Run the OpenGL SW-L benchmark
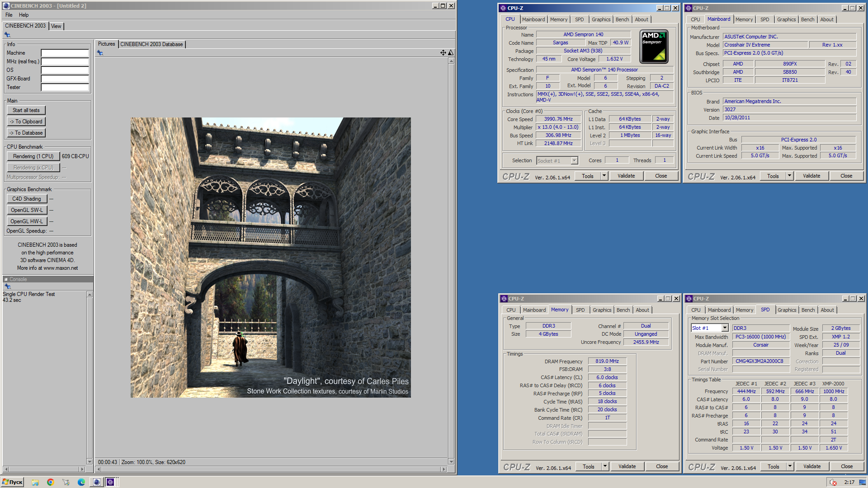 coord(27,210)
